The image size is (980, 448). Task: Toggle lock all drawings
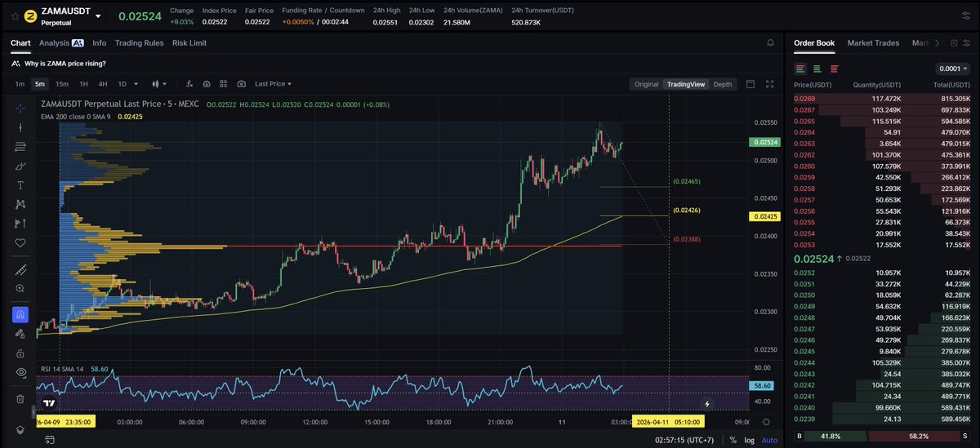[x=20, y=353]
